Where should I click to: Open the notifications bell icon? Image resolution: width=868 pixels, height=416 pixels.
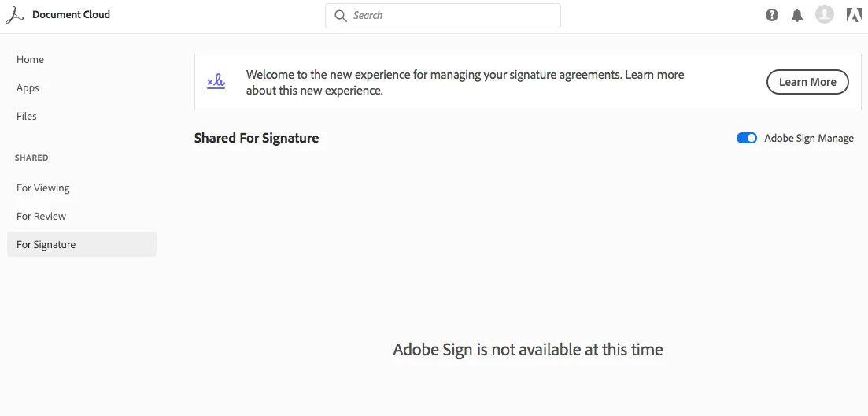click(797, 15)
